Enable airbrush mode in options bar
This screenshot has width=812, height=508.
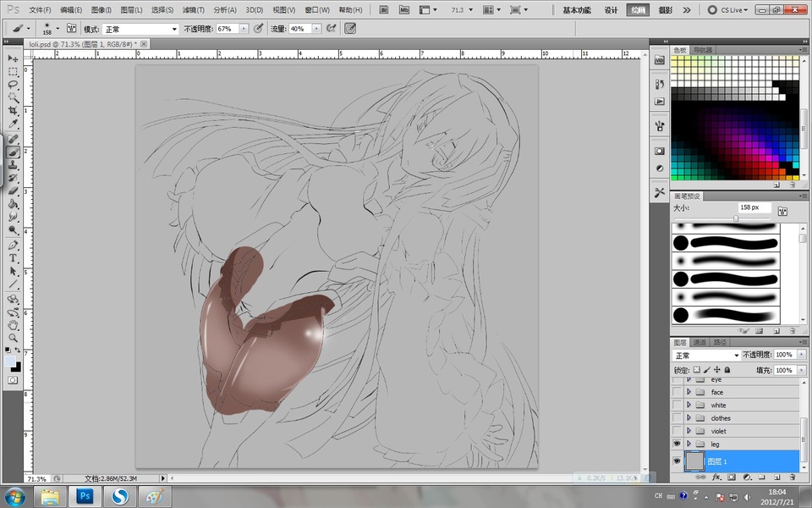[x=332, y=28]
